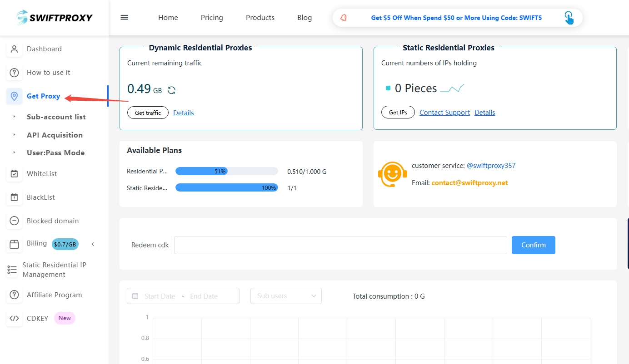Click the Confirm redeem button
Viewport: 629px width, 364px height.
pos(533,245)
